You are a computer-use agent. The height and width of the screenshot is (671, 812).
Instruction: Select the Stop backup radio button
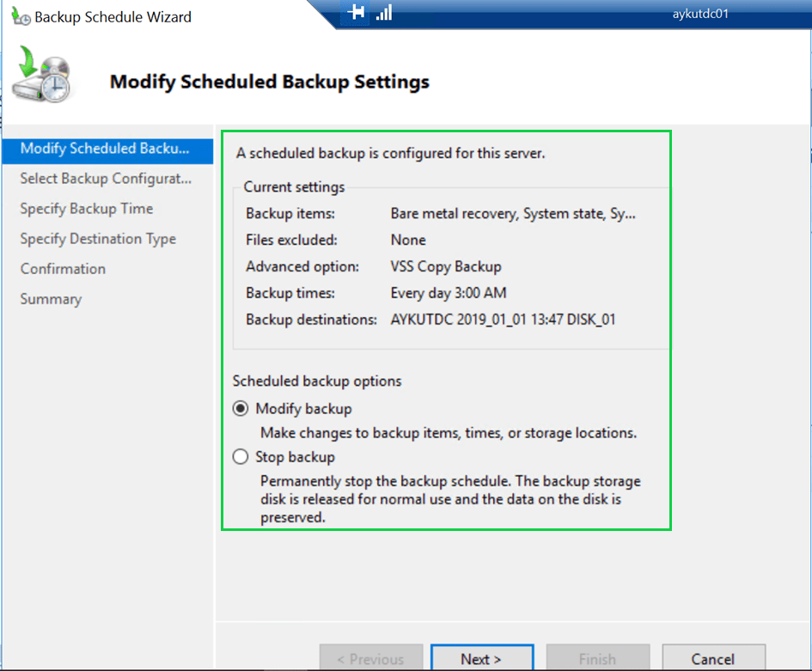(241, 457)
